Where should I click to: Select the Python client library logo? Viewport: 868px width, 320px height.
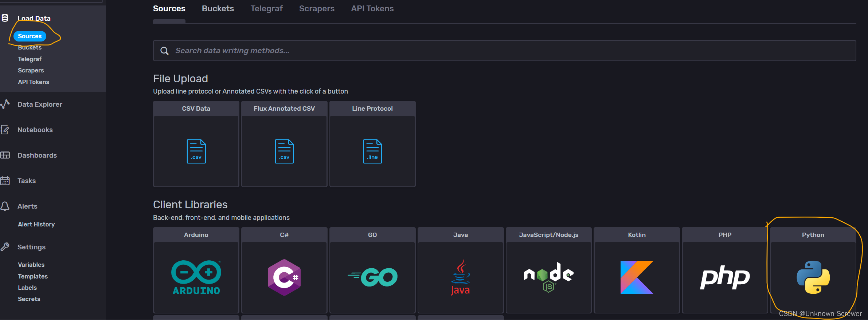click(813, 277)
